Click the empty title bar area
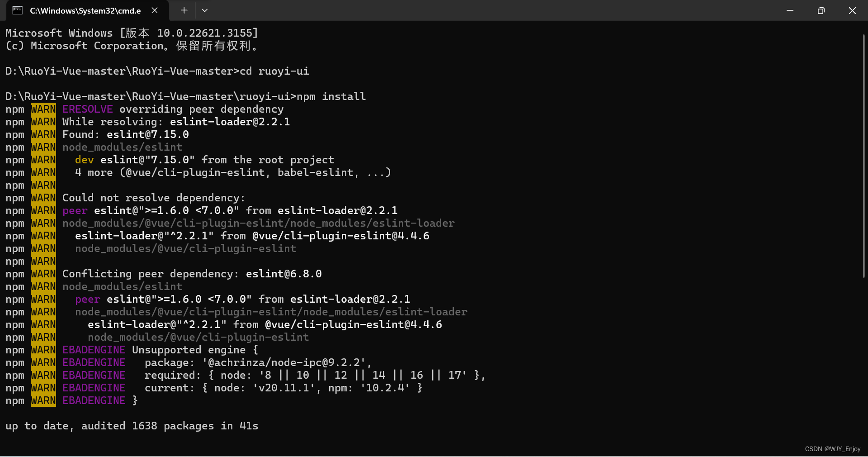This screenshot has width=868, height=457. pyautogui.click(x=493, y=10)
